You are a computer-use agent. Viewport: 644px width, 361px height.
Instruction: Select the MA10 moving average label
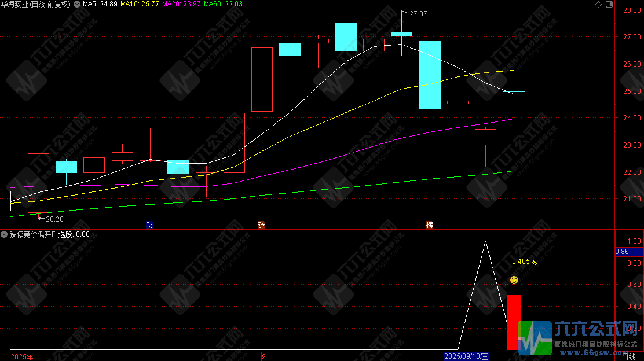pyautogui.click(x=141, y=4)
